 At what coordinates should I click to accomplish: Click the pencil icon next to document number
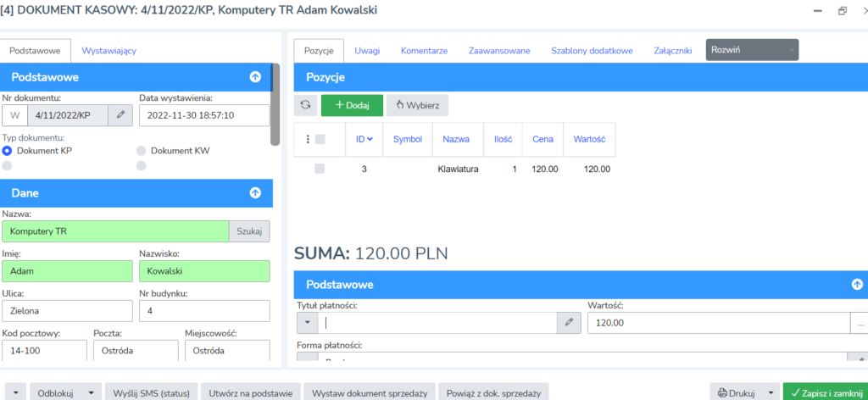coord(121,114)
